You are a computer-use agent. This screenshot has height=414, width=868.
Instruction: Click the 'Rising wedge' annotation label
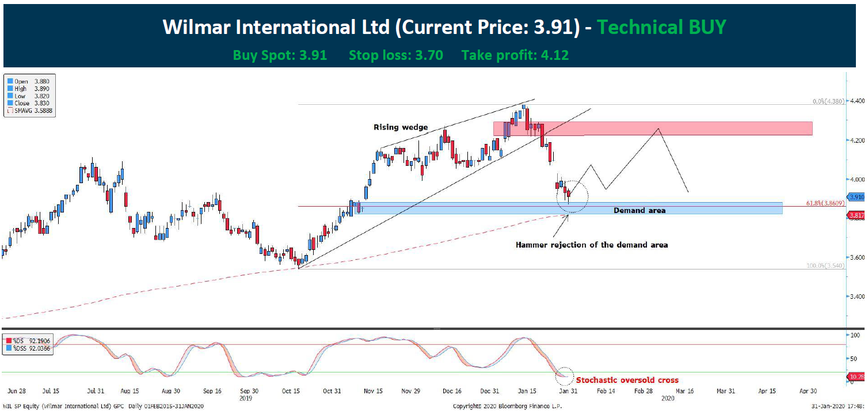[x=401, y=127]
